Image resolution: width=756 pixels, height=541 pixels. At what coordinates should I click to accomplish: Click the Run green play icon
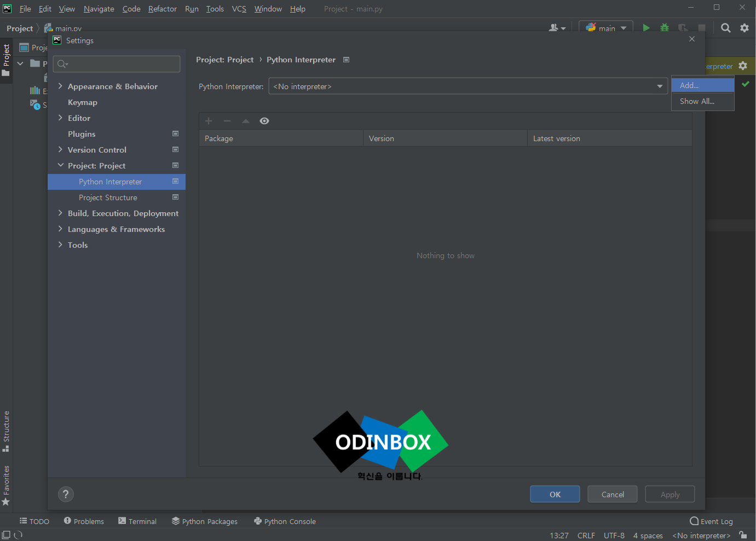click(x=646, y=28)
